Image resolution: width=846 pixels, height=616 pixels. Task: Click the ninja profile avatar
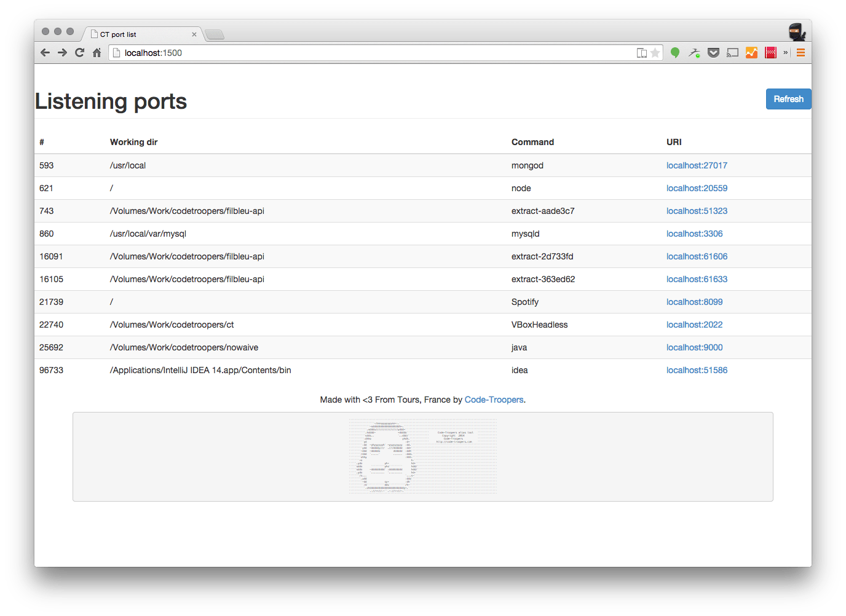tap(797, 32)
